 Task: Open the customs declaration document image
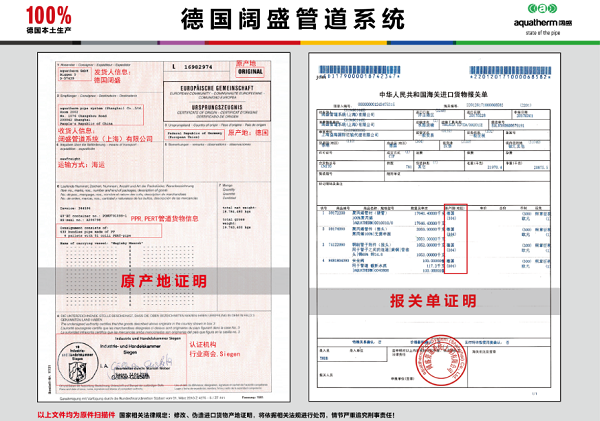(435, 227)
